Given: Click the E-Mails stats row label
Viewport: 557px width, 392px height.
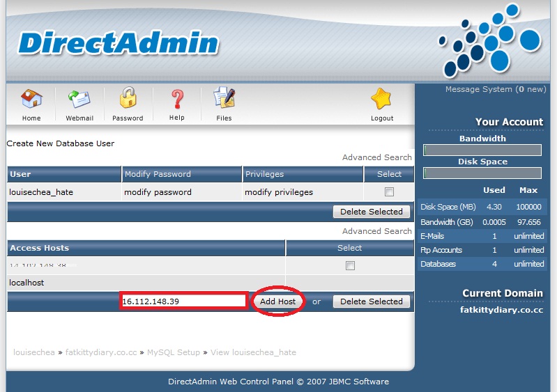Looking at the screenshot, I should point(432,236).
